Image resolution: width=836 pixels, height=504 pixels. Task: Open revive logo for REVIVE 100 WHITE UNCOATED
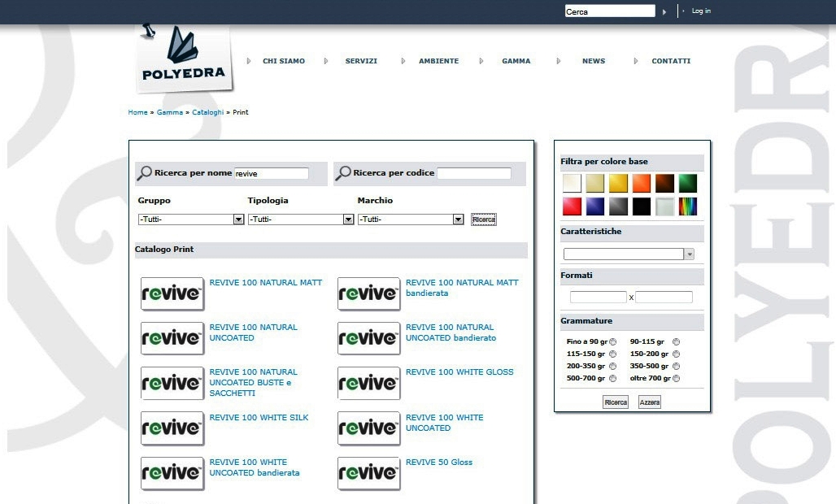pos(369,428)
